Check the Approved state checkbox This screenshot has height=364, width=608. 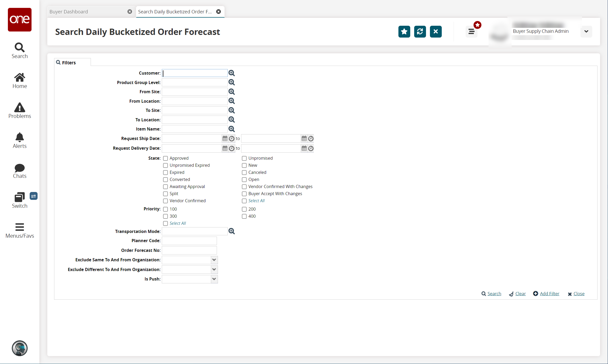click(x=165, y=158)
